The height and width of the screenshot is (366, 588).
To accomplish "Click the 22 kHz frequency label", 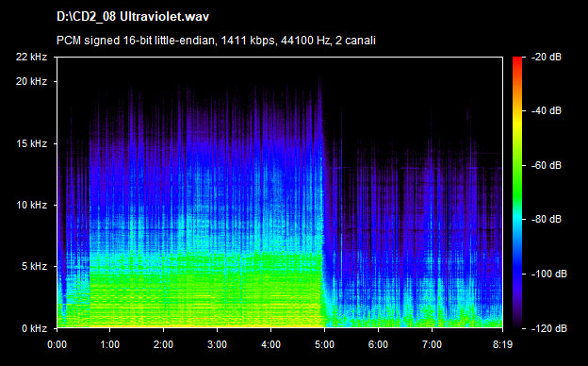I will tap(31, 57).
